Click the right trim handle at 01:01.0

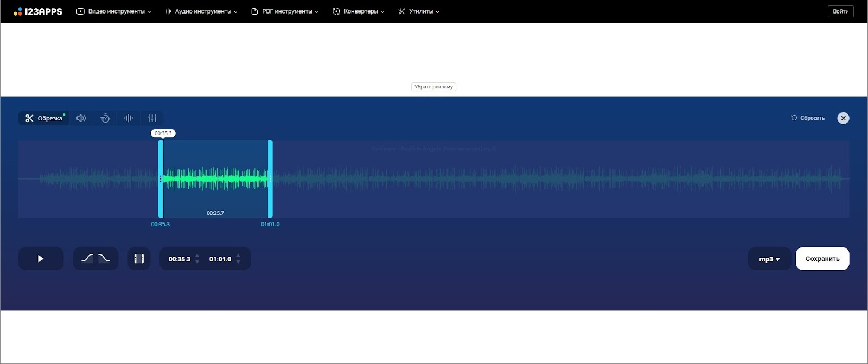tap(270, 178)
